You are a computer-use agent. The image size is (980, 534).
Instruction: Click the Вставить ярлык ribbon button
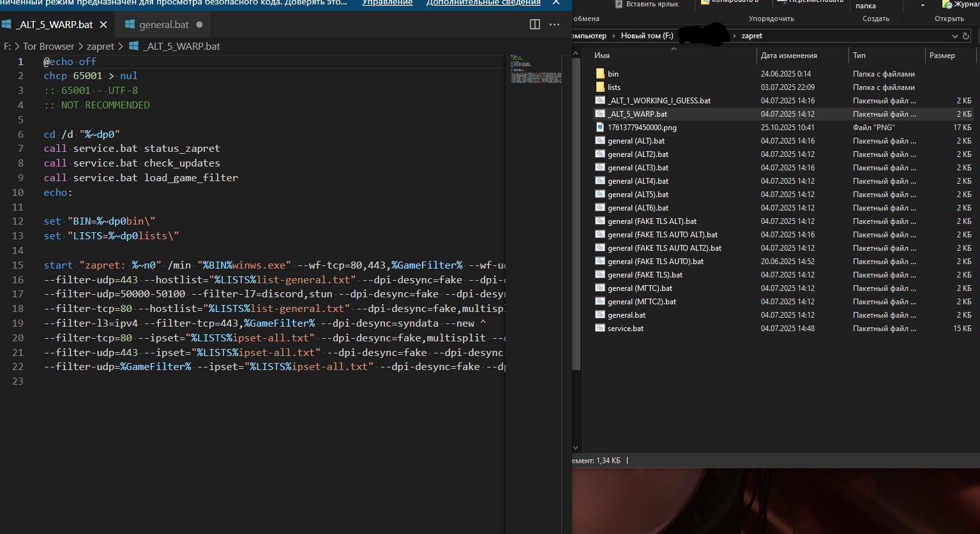point(645,4)
